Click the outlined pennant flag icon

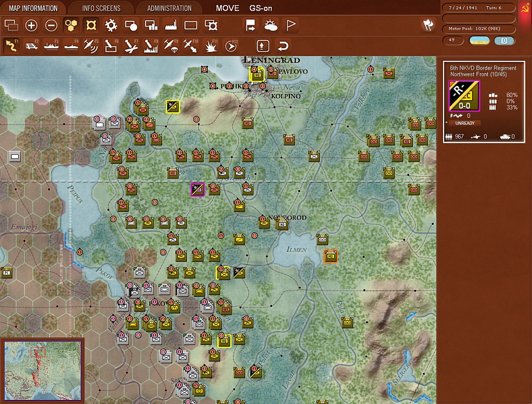click(291, 25)
